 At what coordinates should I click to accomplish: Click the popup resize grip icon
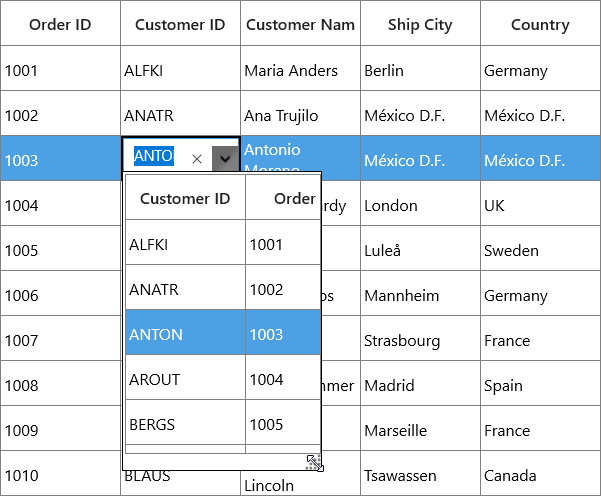click(314, 463)
